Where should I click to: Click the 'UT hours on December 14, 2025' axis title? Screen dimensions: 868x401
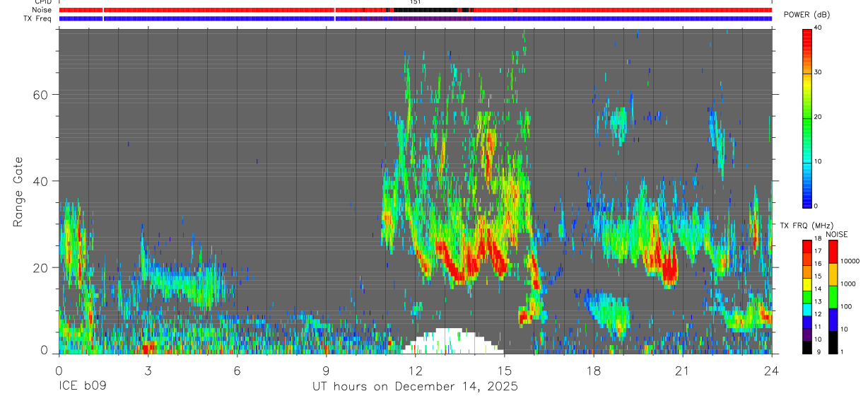[416, 387]
